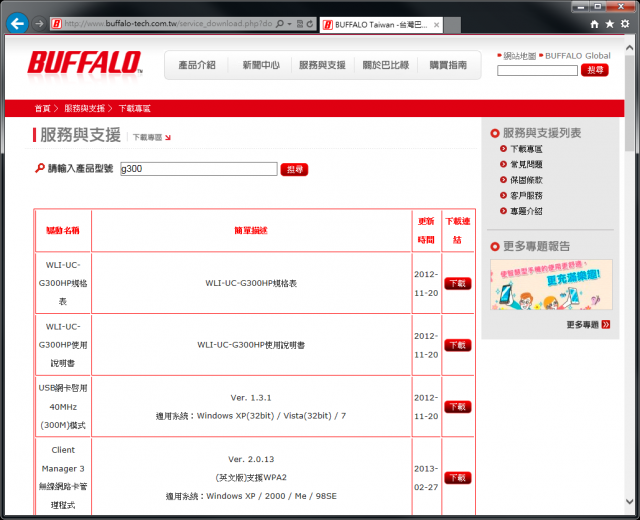
Task: Click the 更新時間 column header
Action: (x=426, y=231)
